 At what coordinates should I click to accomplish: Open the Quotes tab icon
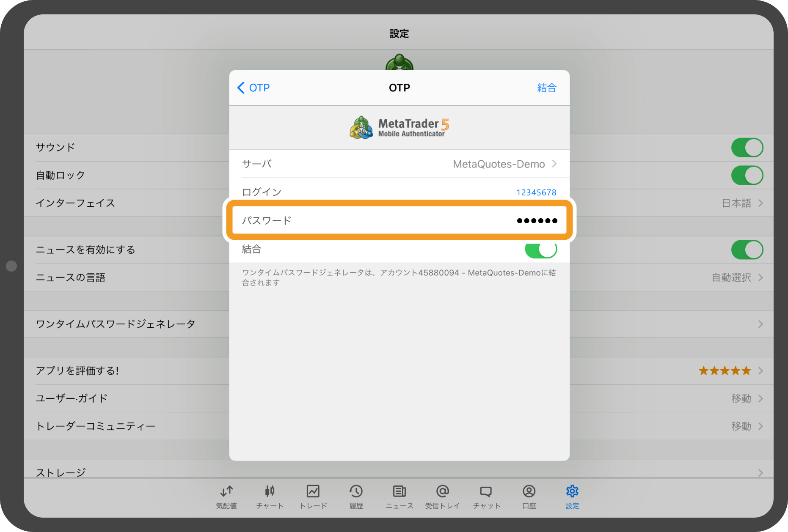point(227,491)
